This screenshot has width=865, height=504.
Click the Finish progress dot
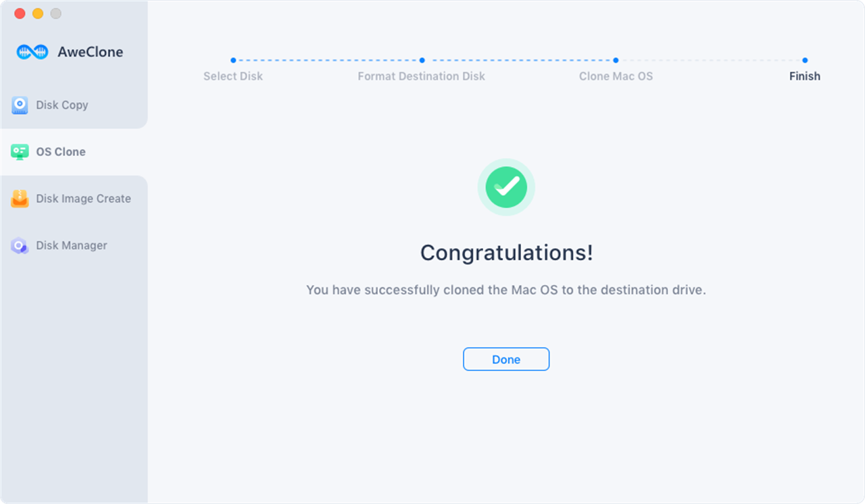click(805, 60)
